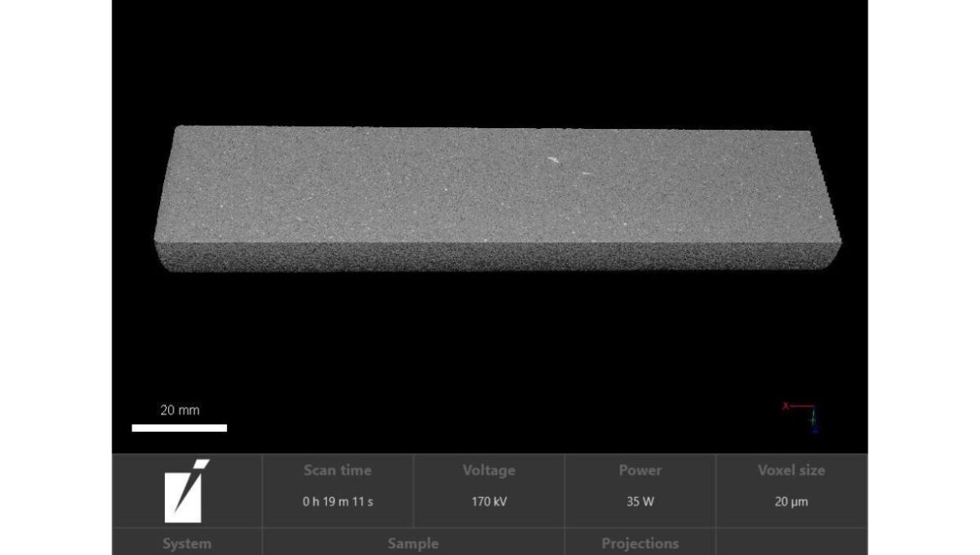Click the Power header label
980x555 pixels.
(x=639, y=470)
